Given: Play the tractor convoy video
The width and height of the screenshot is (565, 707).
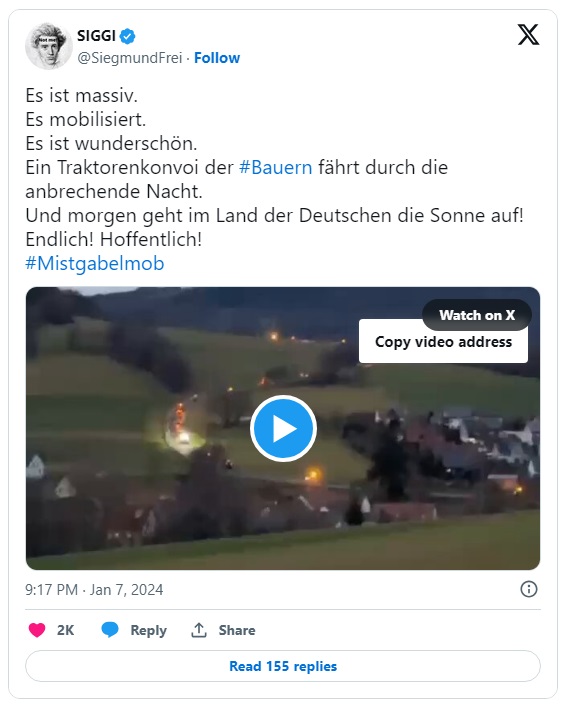Looking at the screenshot, I should (283, 428).
